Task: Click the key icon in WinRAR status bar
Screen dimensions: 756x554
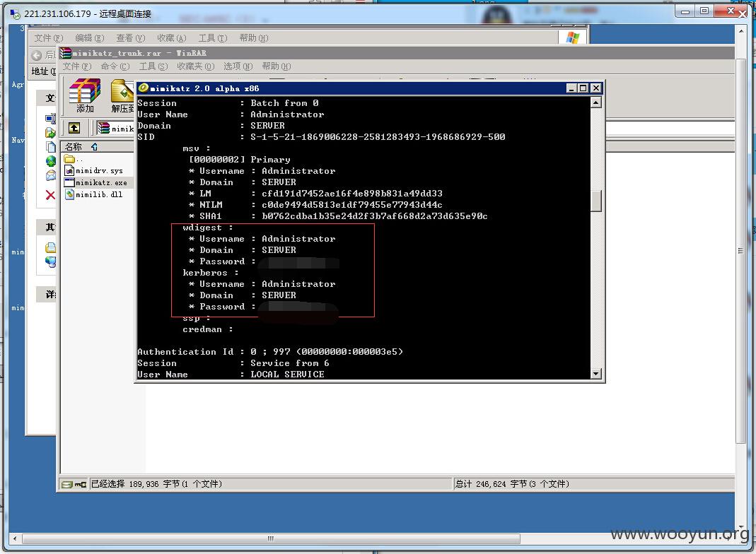Action: pyautogui.click(x=81, y=484)
